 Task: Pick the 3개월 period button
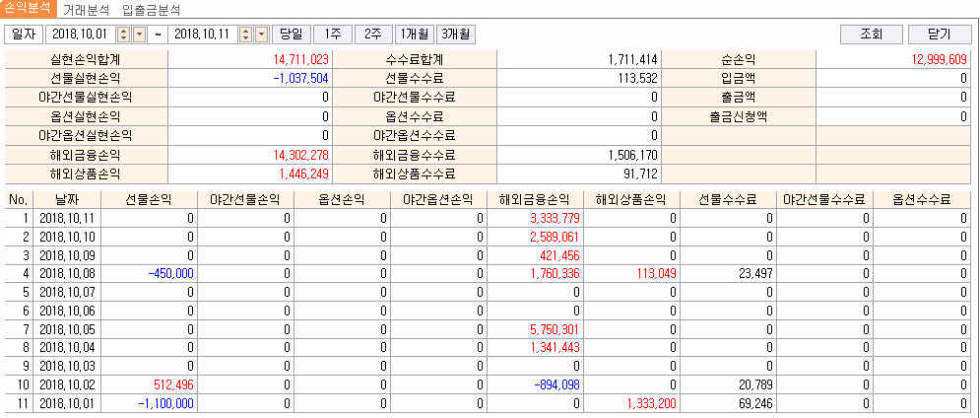click(456, 35)
